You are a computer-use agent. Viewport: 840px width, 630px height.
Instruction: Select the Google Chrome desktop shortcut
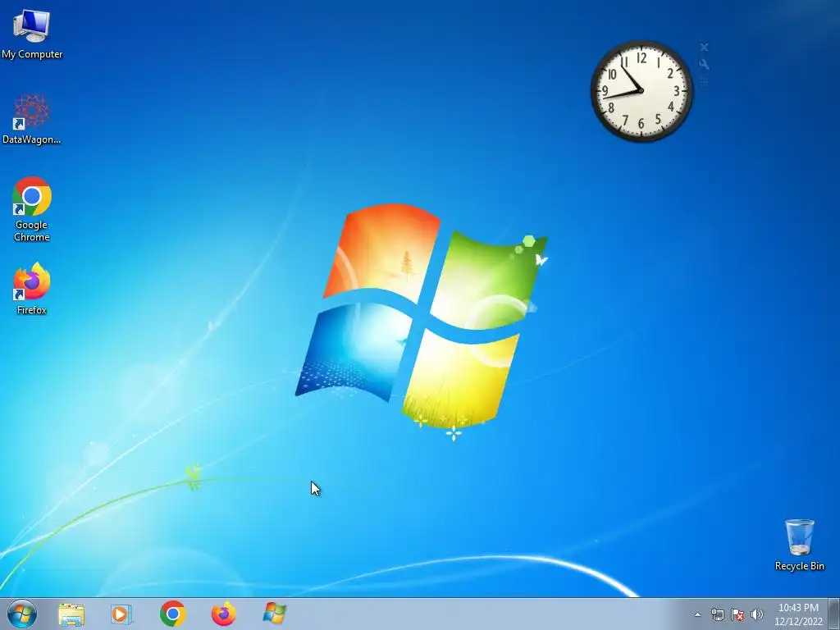[x=32, y=209]
